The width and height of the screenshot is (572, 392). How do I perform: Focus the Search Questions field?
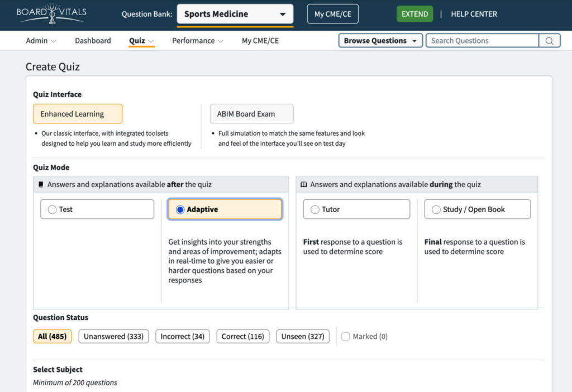pyautogui.click(x=482, y=40)
